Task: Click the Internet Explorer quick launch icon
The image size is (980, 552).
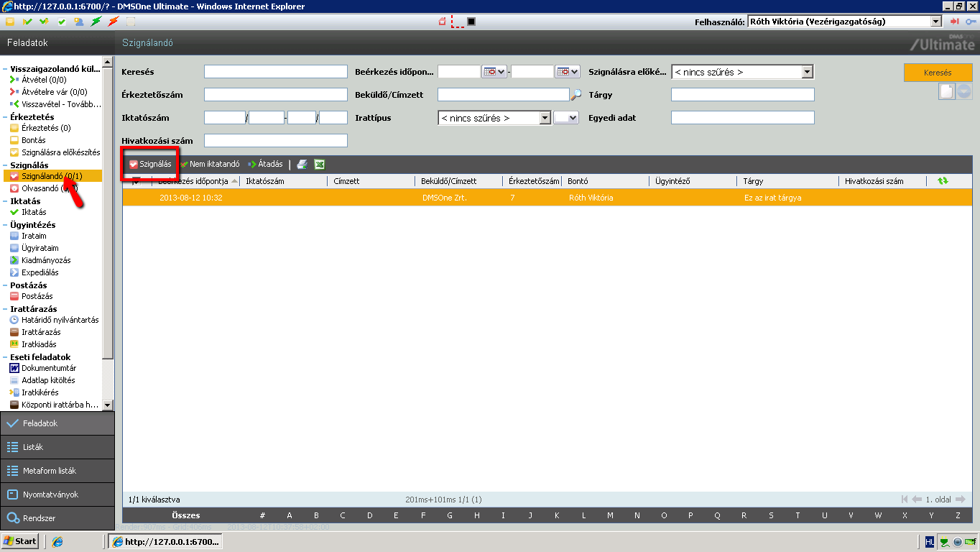Action: coord(58,541)
